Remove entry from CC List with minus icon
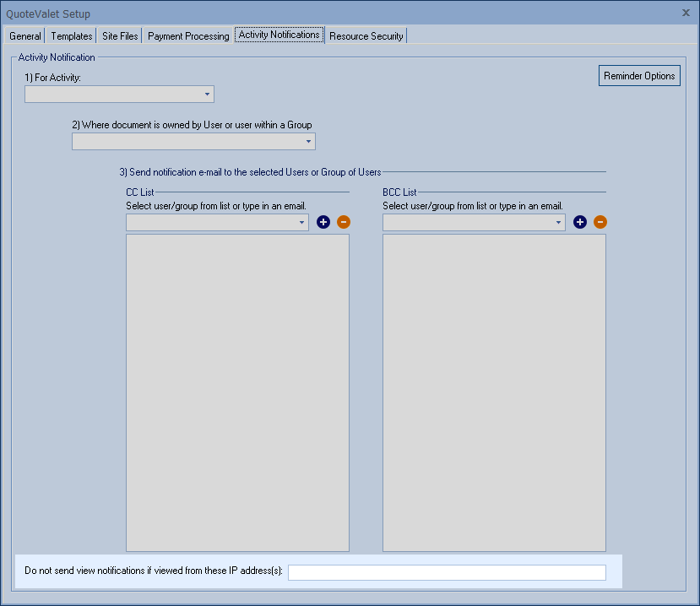700x606 pixels. [x=344, y=222]
